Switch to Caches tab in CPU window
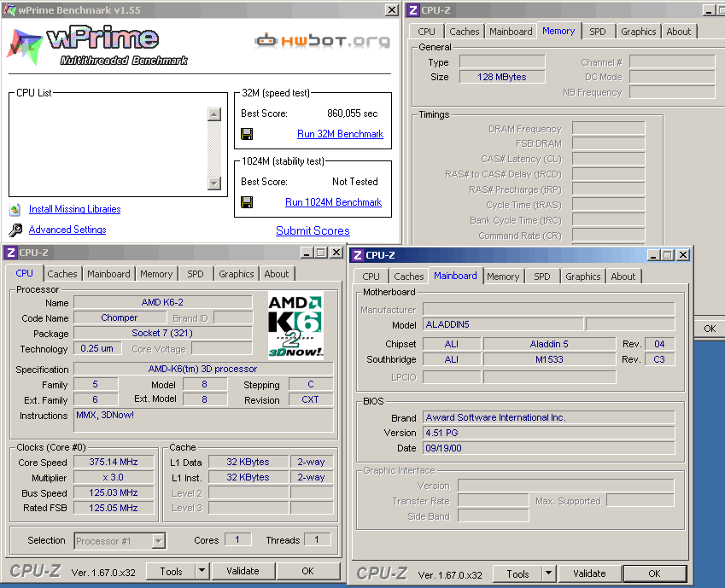 (x=62, y=274)
